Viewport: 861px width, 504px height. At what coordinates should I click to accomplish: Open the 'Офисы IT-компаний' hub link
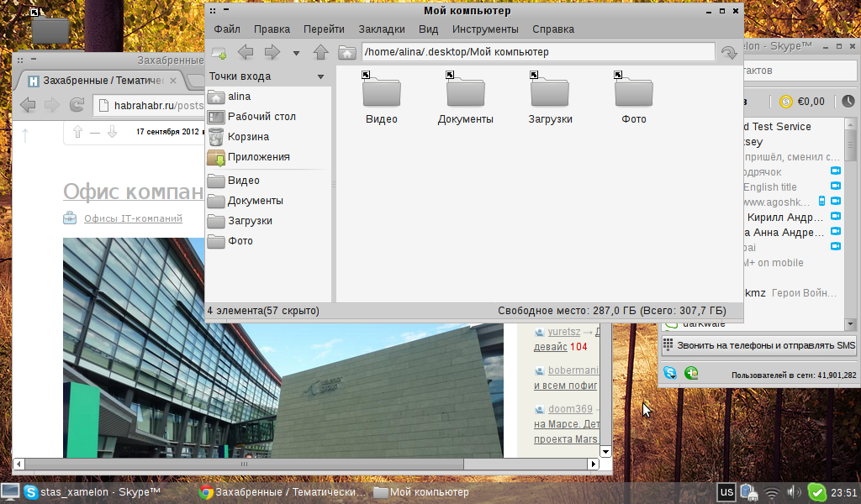point(133,218)
